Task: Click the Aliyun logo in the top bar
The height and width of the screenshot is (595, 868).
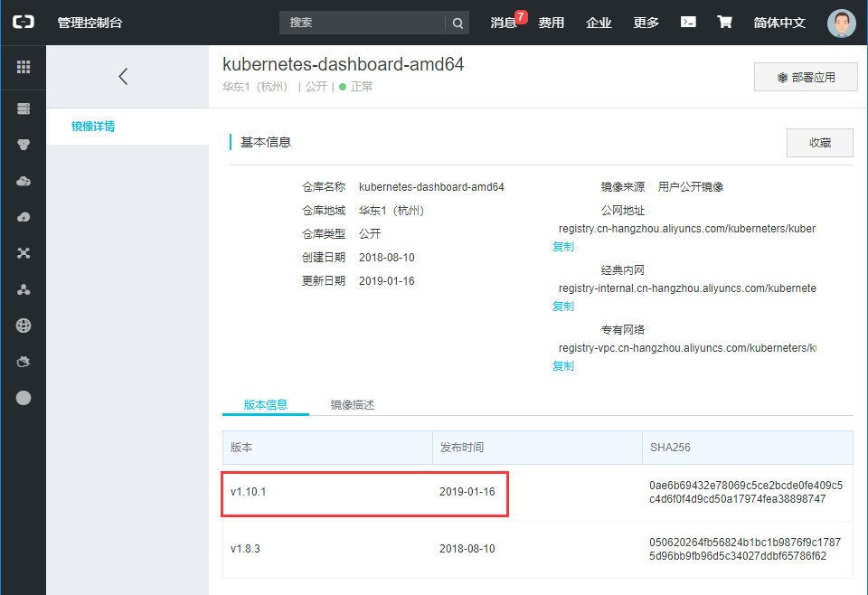Action: pos(24,22)
